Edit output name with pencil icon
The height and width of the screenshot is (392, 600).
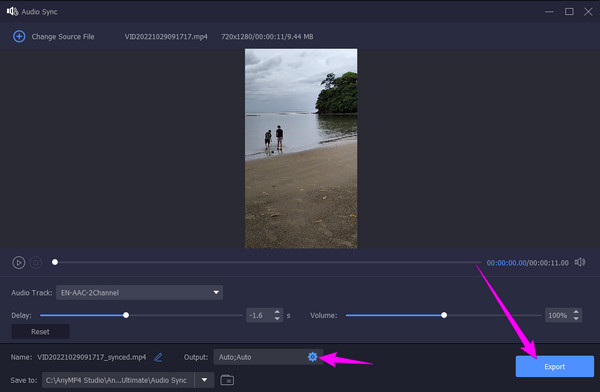tap(158, 357)
